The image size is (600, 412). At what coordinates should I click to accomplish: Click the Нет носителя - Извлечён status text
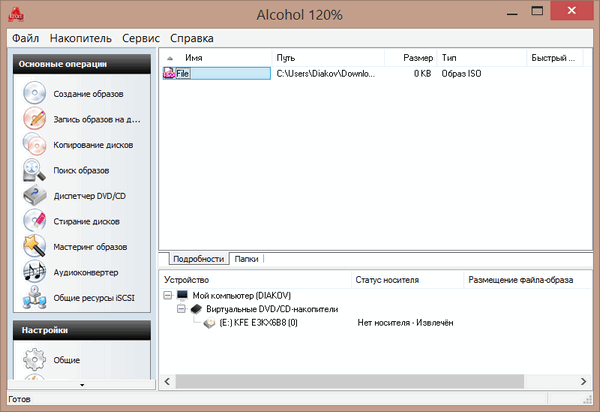coord(405,323)
